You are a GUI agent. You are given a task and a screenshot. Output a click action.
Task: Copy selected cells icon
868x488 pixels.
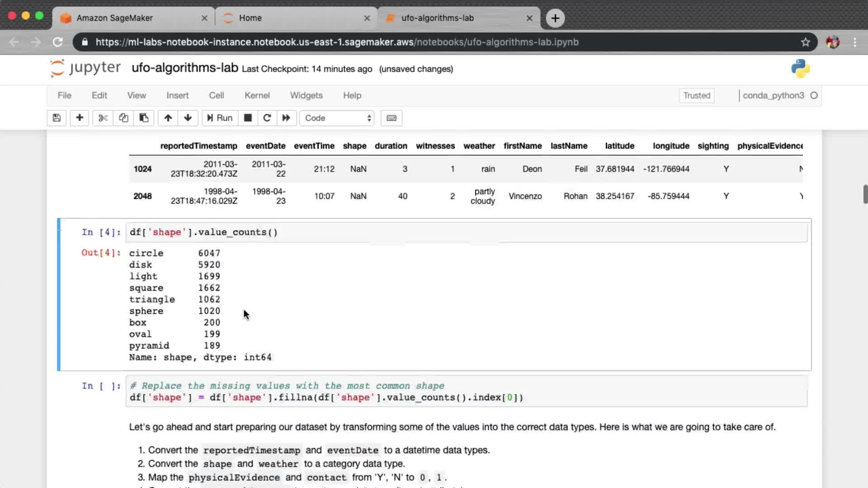(x=123, y=118)
